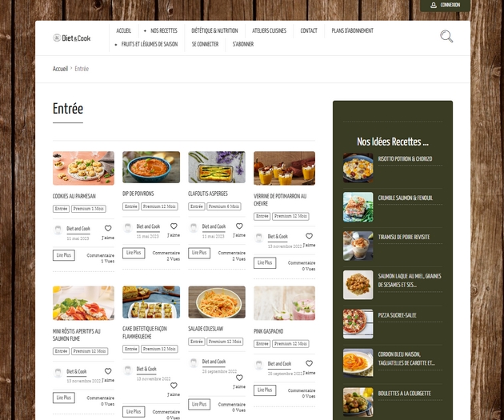Go to Accueil in the navigation menu
This screenshot has height=420, width=504.
point(123,30)
